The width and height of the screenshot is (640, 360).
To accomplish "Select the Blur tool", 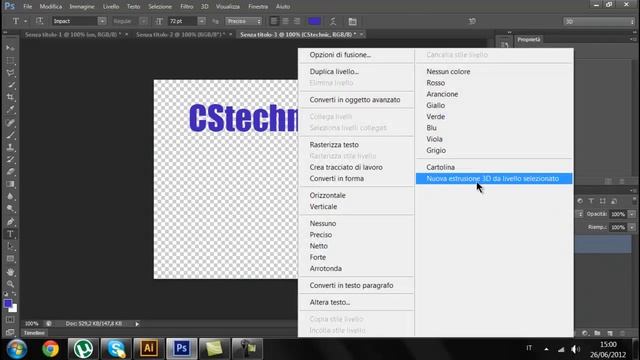I will point(10,196).
